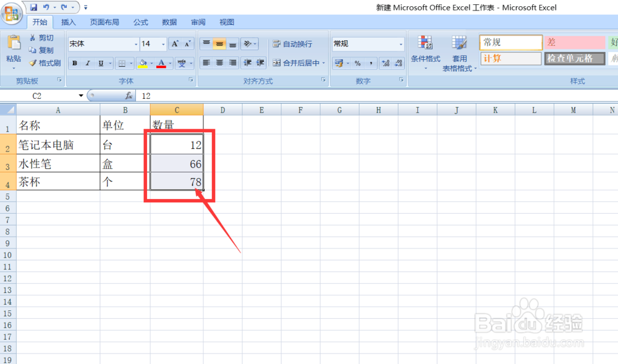Apply the 计算 cell style
The height and width of the screenshot is (364, 618).
(x=511, y=59)
